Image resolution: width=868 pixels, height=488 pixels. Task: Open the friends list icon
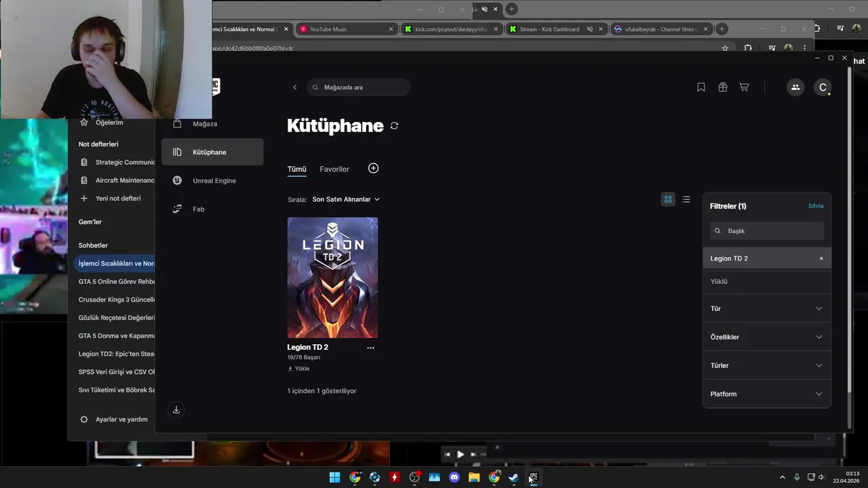[795, 87]
